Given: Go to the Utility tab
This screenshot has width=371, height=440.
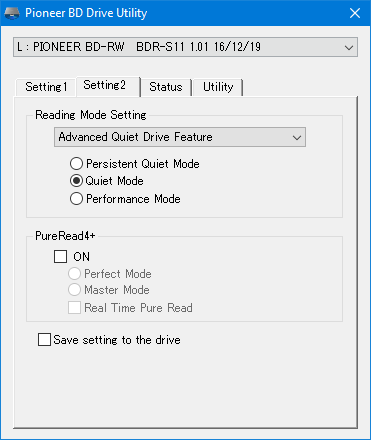Looking at the screenshot, I should (x=218, y=87).
